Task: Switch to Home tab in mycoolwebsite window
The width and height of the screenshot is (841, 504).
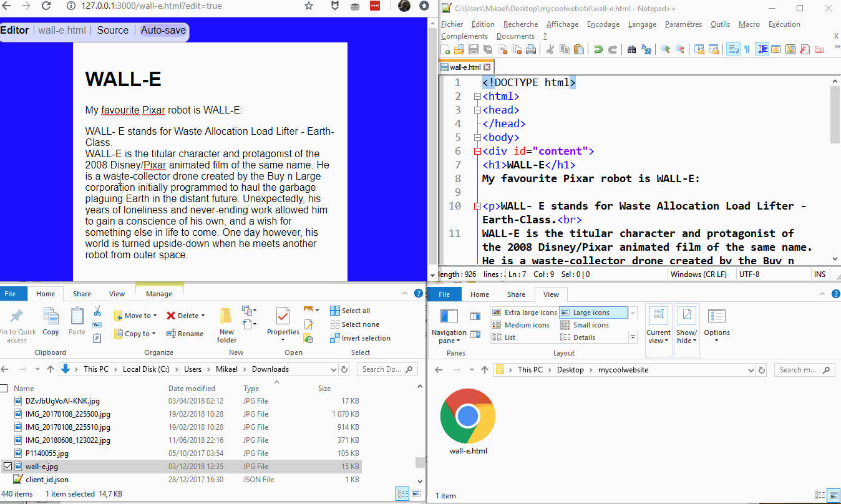Action: coord(479,294)
